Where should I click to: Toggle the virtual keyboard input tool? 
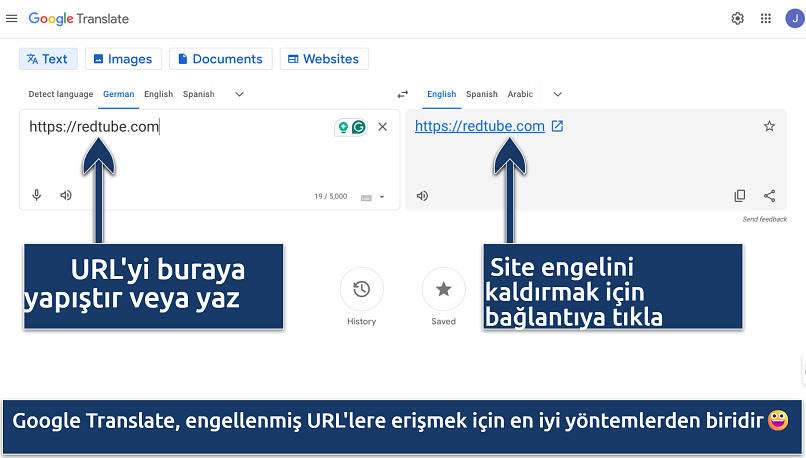[x=366, y=197]
